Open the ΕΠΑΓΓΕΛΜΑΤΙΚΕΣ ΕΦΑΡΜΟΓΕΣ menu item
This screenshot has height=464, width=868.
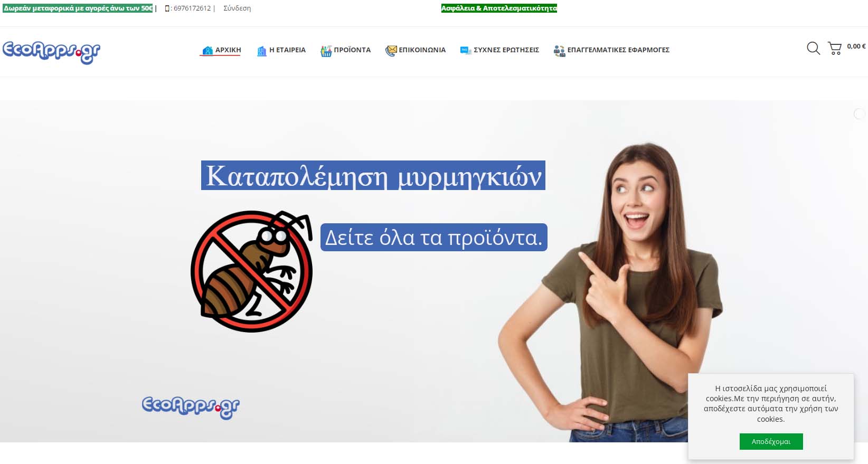point(618,50)
